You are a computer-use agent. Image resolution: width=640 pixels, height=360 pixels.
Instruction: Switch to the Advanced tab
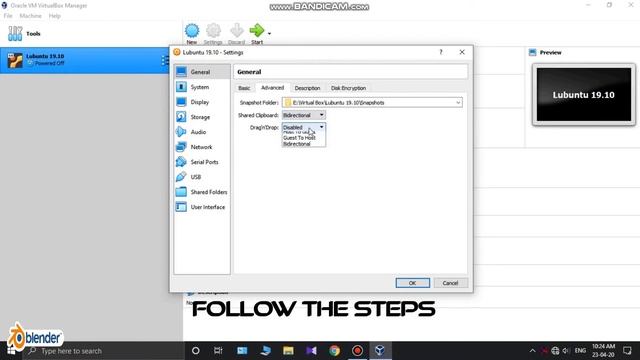pos(272,88)
